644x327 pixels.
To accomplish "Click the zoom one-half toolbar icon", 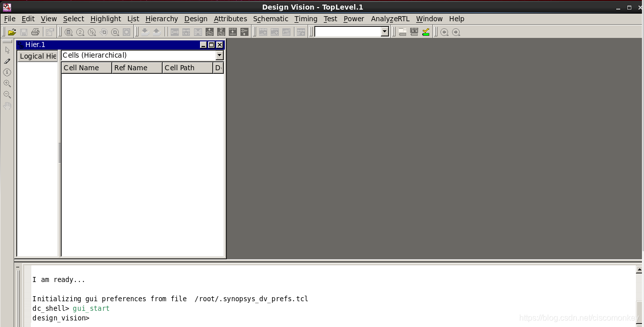I will point(92,32).
